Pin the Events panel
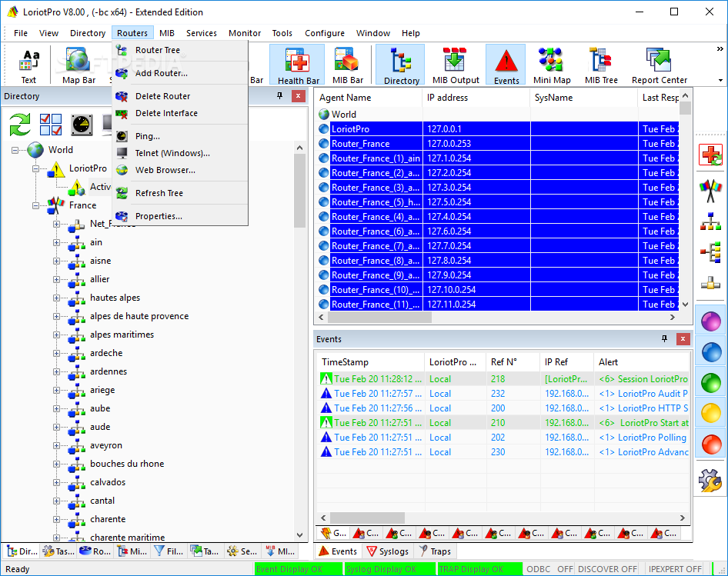The width and height of the screenshot is (728, 576). [664, 339]
